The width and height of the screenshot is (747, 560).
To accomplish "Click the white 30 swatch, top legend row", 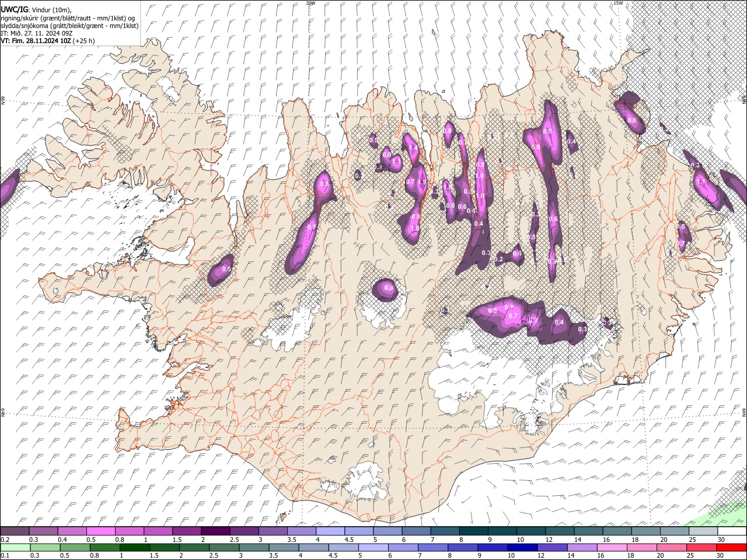I will pos(732,531).
